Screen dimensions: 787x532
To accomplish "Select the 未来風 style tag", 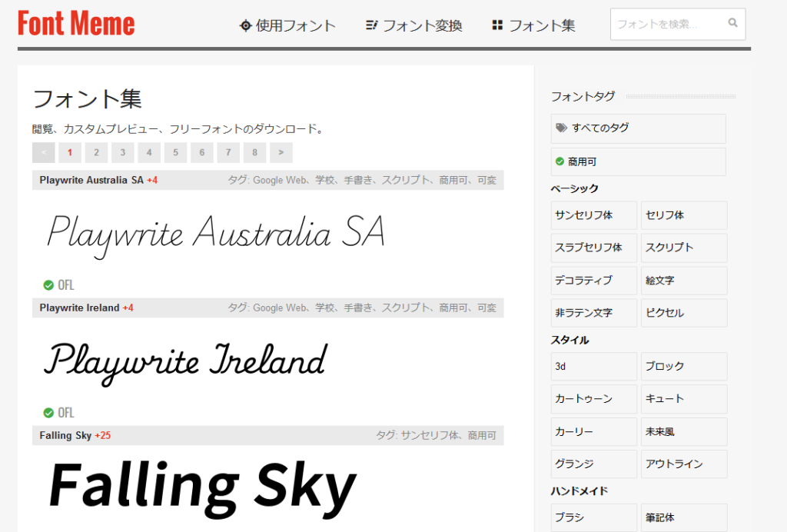I will (x=684, y=431).
